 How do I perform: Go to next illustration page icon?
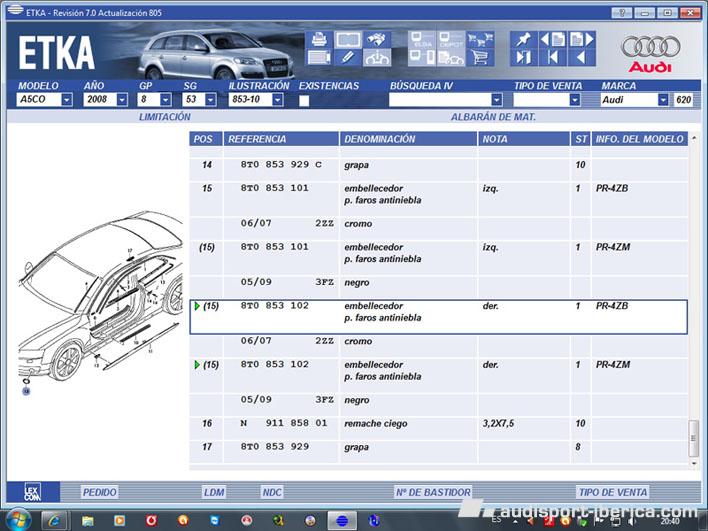(x=582, y=40)
